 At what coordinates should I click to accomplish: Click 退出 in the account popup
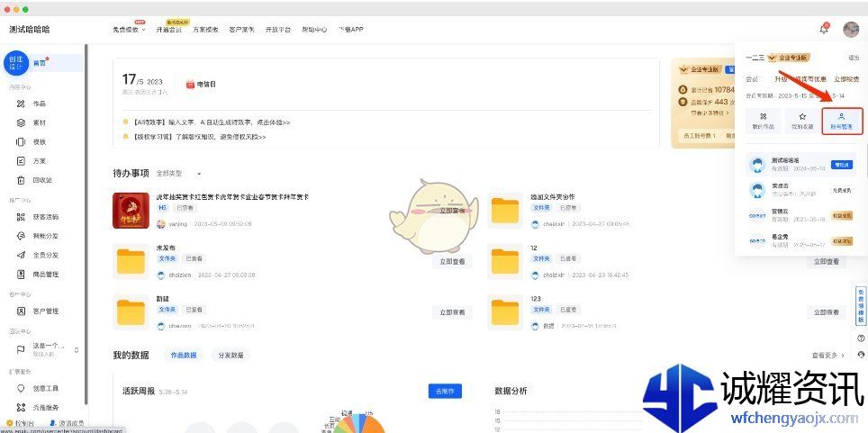pyautogui.click(x=854, y=58)
